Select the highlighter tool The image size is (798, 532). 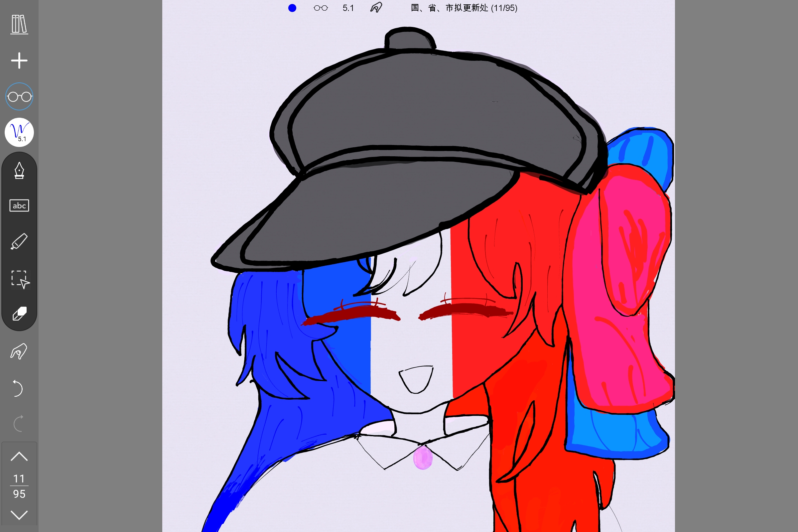[x=19, y=242]
